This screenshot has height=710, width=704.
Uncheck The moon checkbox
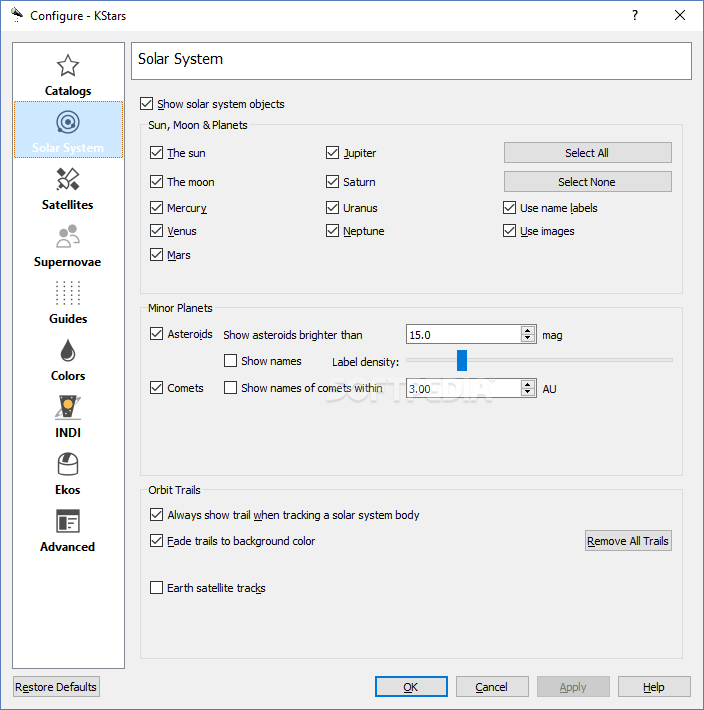156,182
